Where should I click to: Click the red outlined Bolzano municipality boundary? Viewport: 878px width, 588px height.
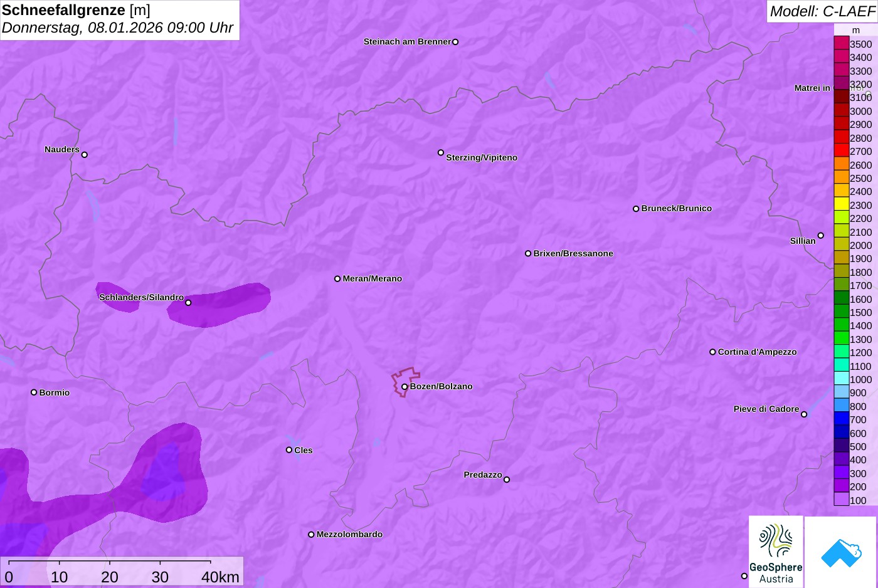click(x=406, y=382)
